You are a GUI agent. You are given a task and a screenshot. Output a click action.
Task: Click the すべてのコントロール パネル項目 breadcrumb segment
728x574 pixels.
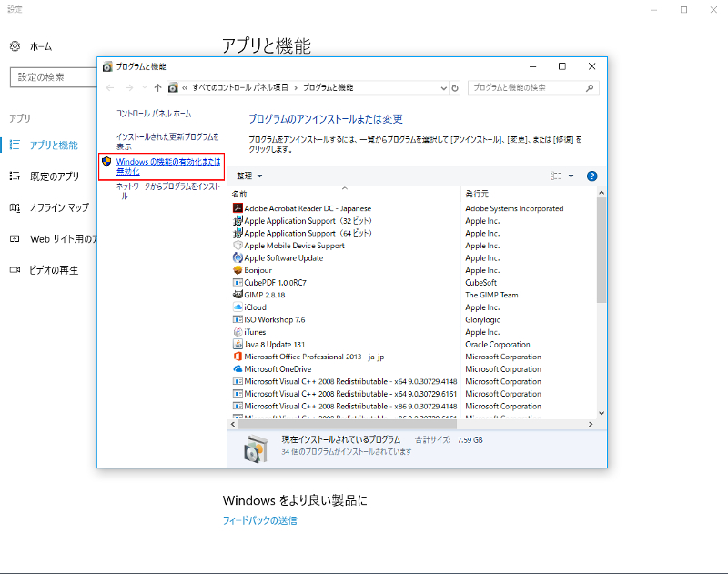tap(240, 87)
